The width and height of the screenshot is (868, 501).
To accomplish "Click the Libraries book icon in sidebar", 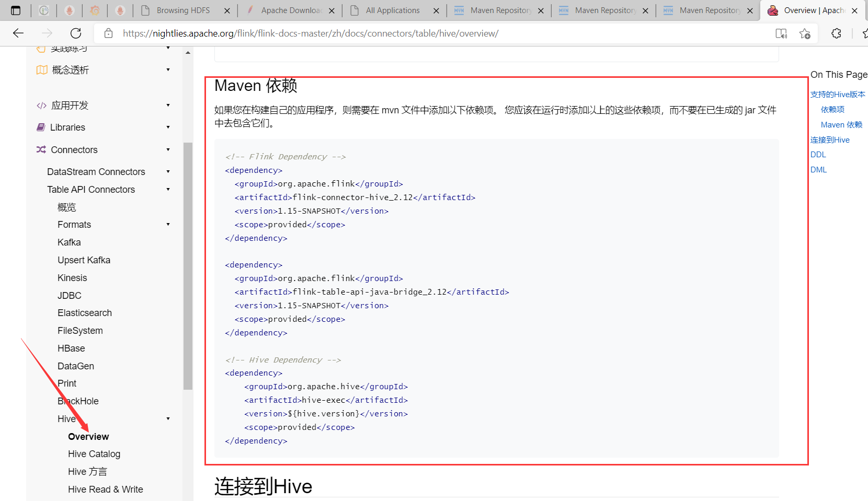I will point(41,127).
